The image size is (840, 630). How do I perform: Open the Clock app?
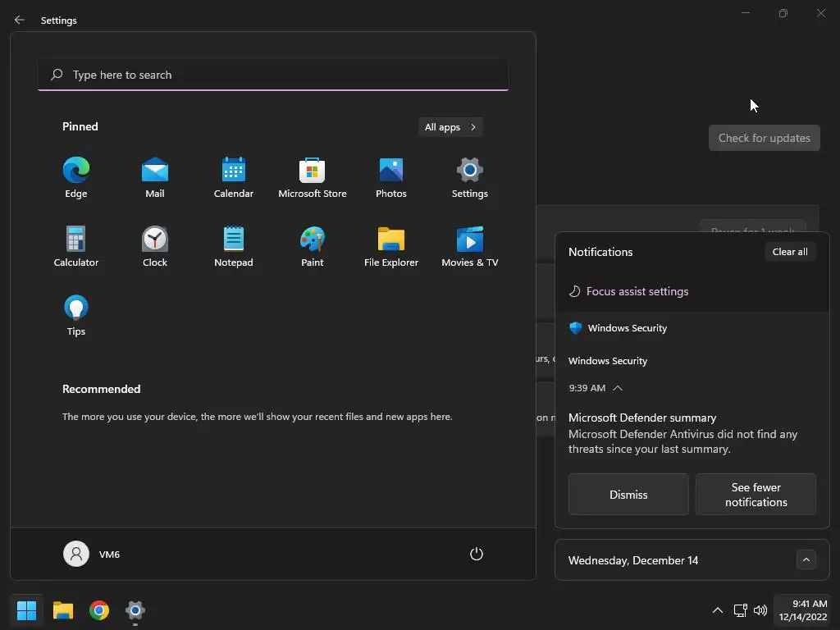[155, 246]
